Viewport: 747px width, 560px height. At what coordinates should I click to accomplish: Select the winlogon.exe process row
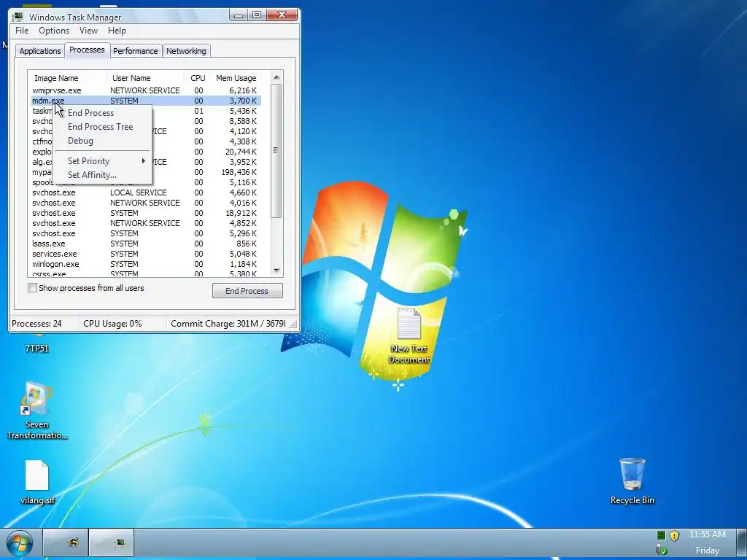click(x=146, y=264)
